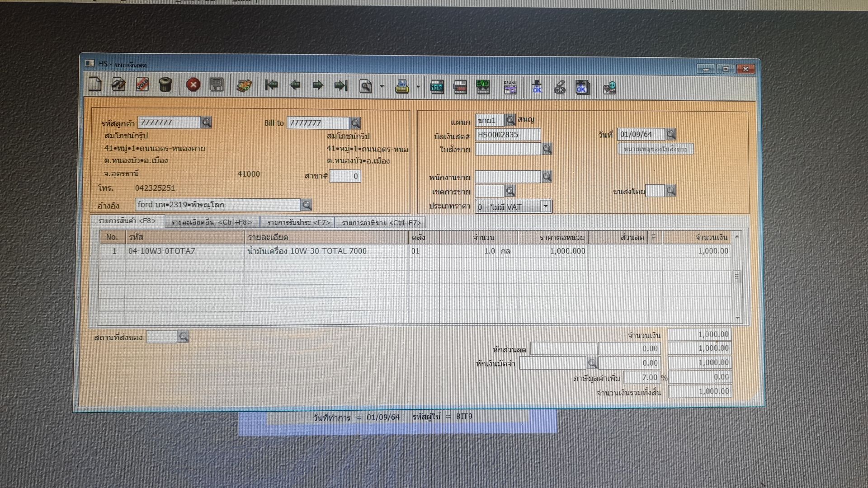
Task: Click cash bill number field HS0002835
Action: [508, 135]
